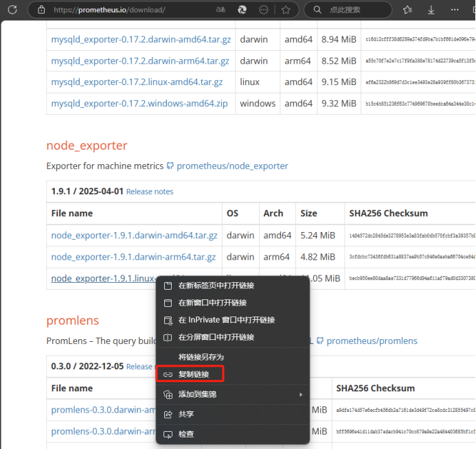Open the favorites list icon
Image resolution: width=476 pixels, height=449 pixels.
(407, 10)
